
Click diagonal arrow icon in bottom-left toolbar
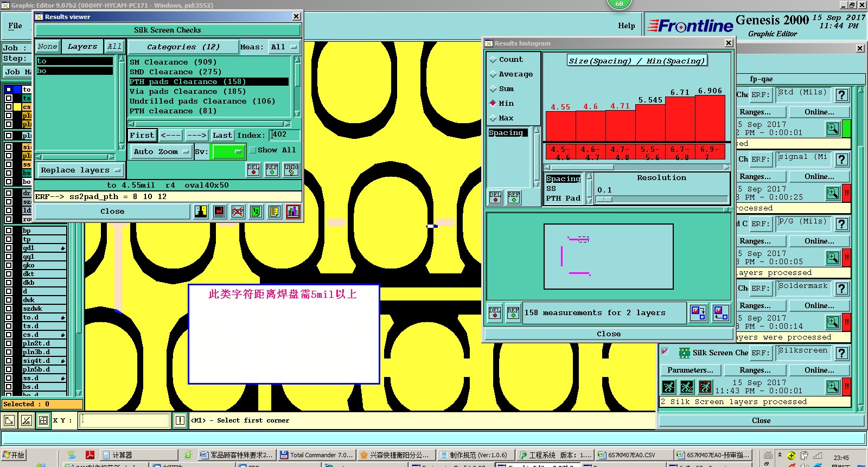(9, 420)
